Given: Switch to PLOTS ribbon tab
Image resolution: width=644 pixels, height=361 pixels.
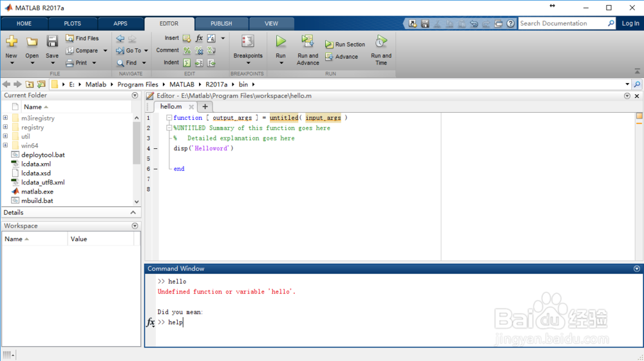Looking at the screenshot, I should pyautogui.click(x=72, y=23).
